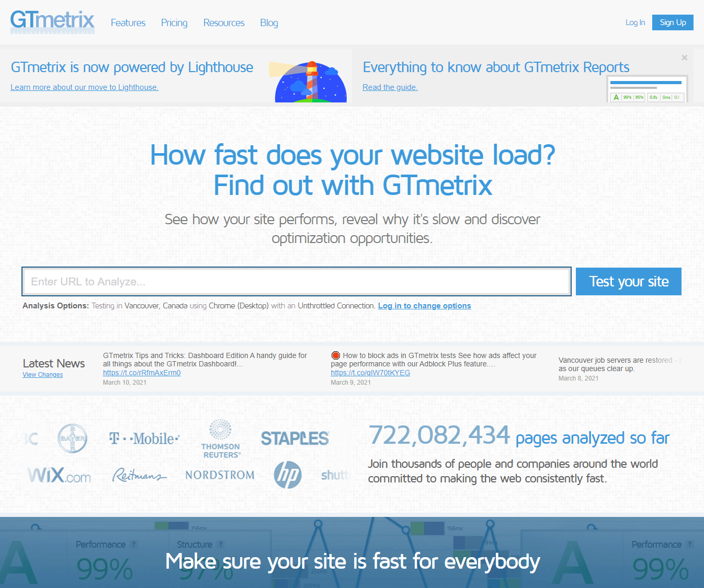Click the red circle icon in ads news

coord(336,355)
